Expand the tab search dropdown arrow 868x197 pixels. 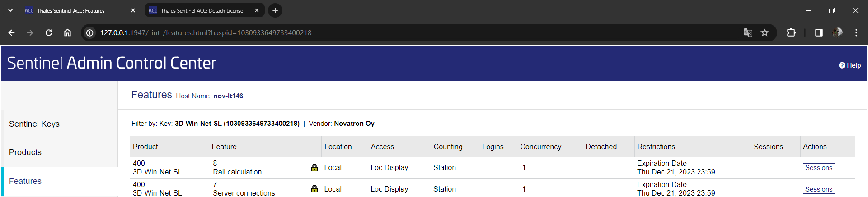coord(10,10)
